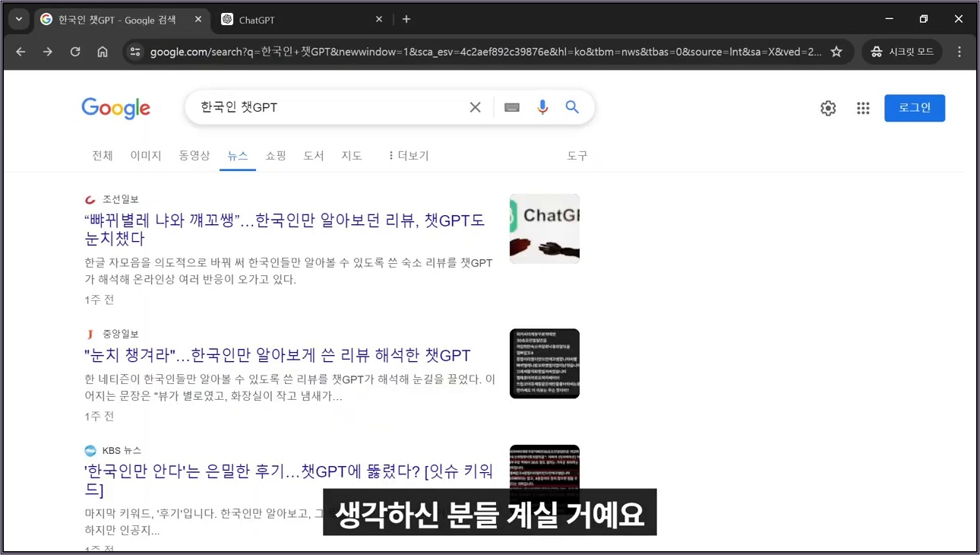The width and height of the screenshot is (980, 555).
Task: Open the Chrome three-dot menu
Action: click(x=959, y=52)
